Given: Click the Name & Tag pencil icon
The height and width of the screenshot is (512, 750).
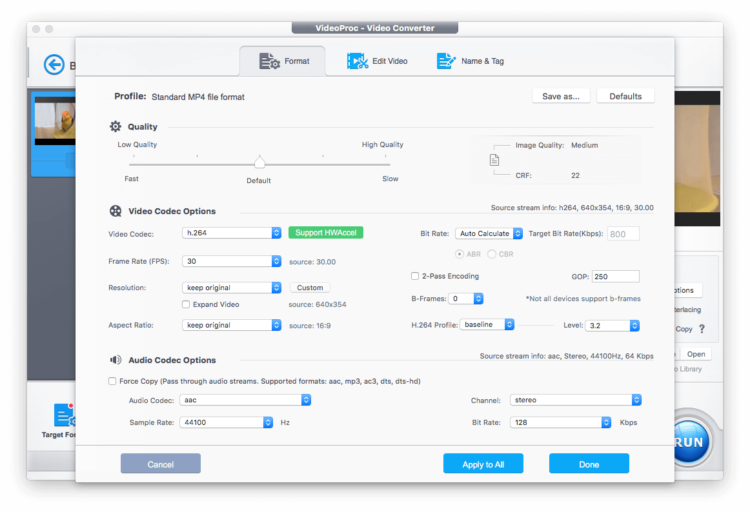Looking at the screenshot, I should (446, 61).
